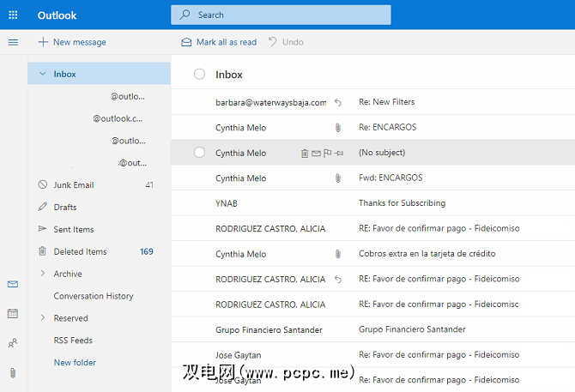
Task: Toggle the hamburger navigation pane icon
Action: click(x=13, y=42)
